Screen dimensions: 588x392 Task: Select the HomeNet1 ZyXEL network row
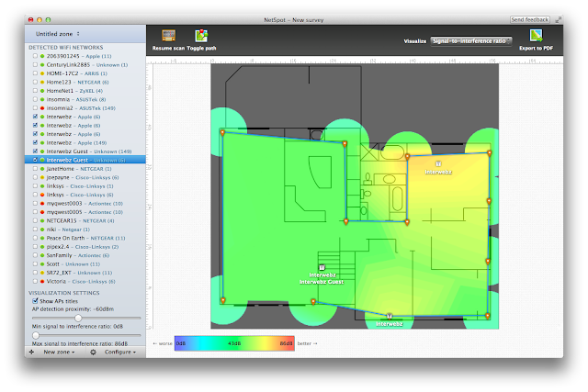[x=85, y=91]
